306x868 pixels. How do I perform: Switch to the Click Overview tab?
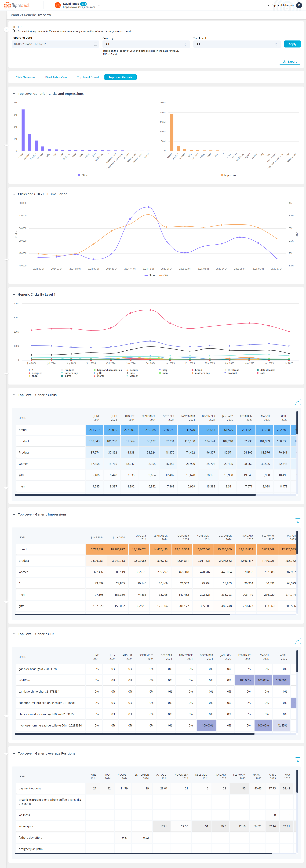click(26, 77)
